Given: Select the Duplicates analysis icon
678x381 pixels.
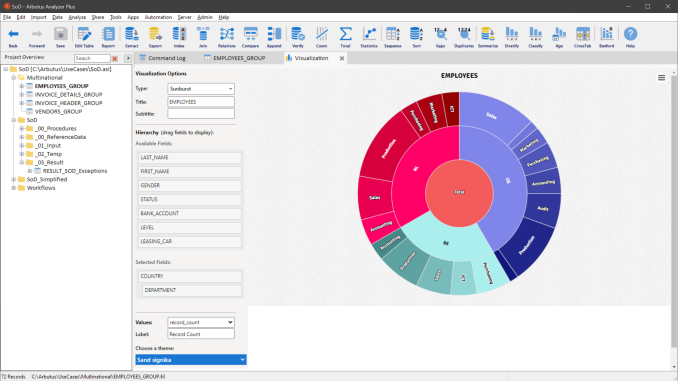Looking at the screenshot, I should pyautogui.click(x=464, y=37).
